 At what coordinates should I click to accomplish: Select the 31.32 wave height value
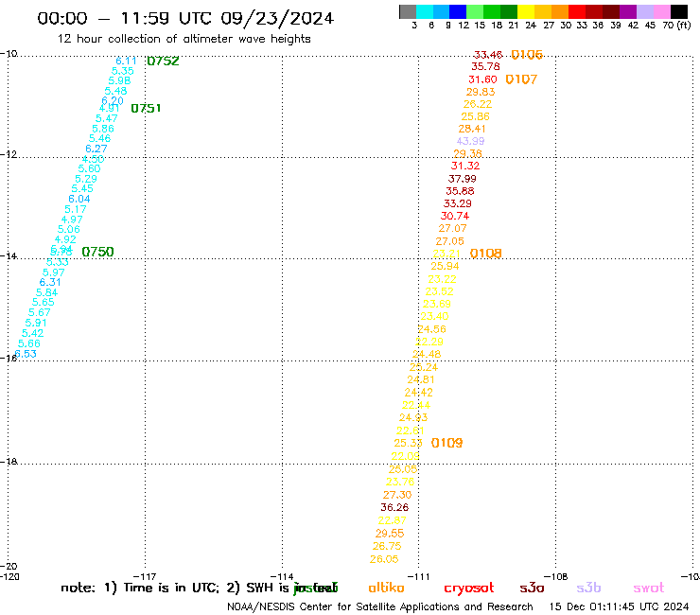(x=465, y=166)
